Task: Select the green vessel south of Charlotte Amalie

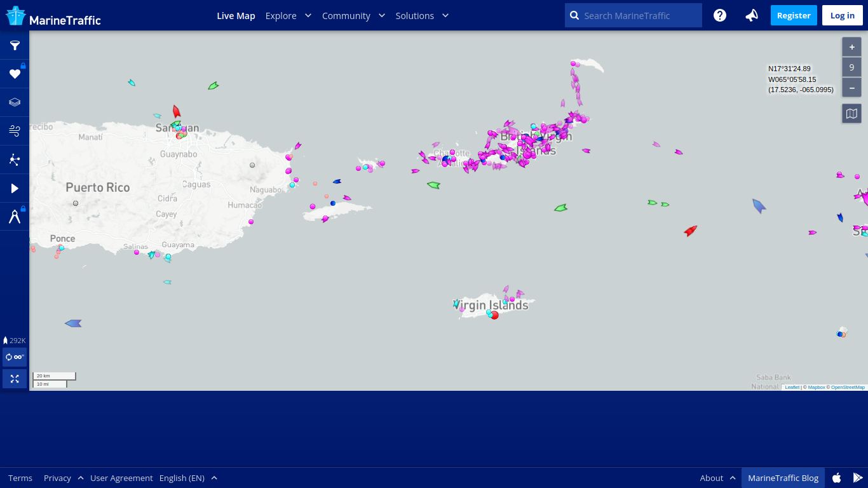Action: click(433, 185)
